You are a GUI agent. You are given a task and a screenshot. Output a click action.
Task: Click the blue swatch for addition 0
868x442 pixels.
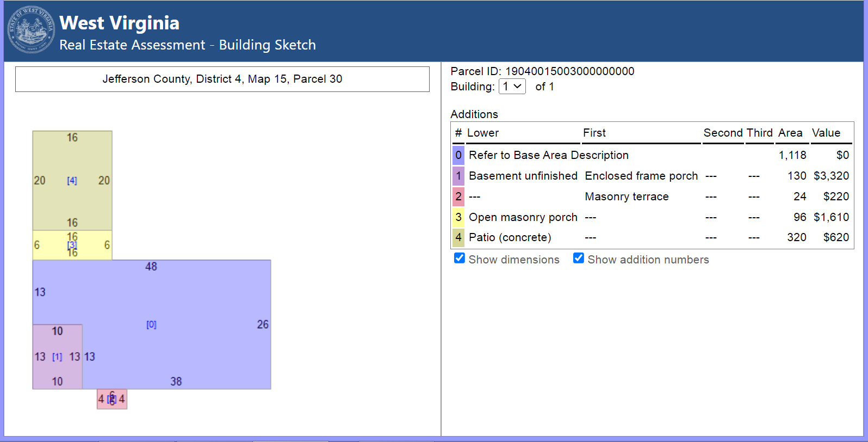pyautogui.click(x=458, y=155)
